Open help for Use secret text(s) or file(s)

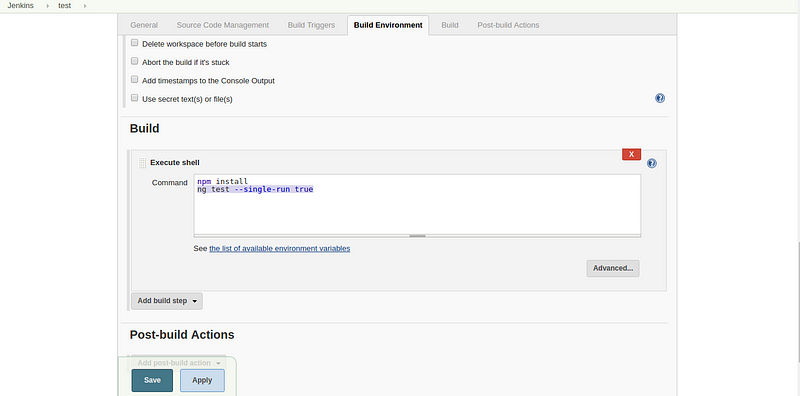point(660,98)
